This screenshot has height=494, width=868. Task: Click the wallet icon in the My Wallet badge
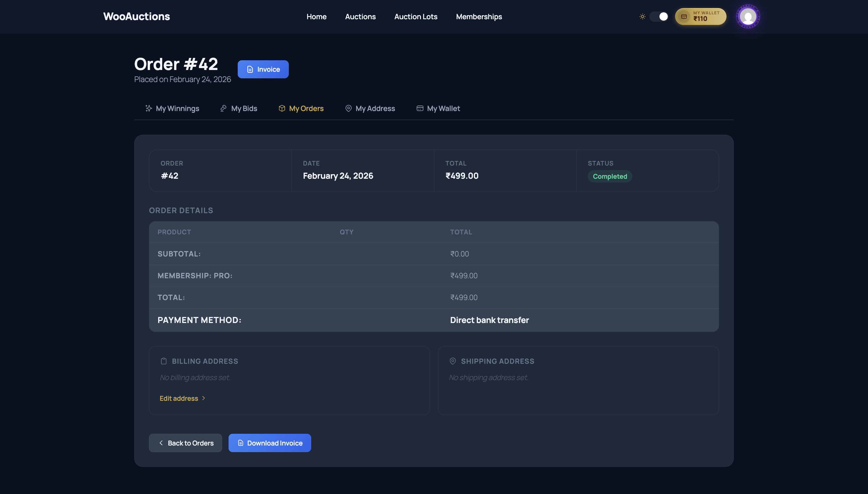pyautogui.click(x=684, y=16)
